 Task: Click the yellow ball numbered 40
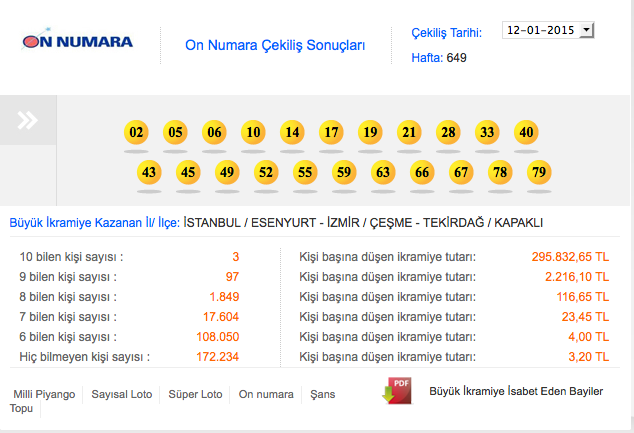[526, 132]
